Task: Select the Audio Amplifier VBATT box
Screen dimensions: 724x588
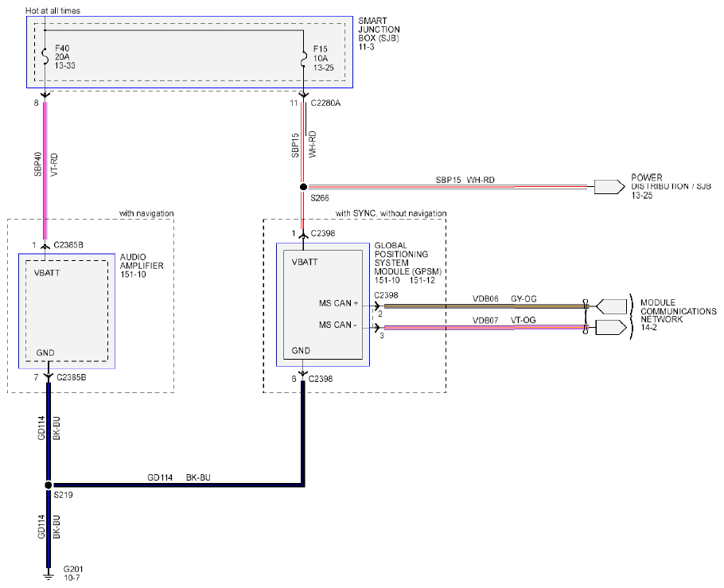Action: coord(67,311)
